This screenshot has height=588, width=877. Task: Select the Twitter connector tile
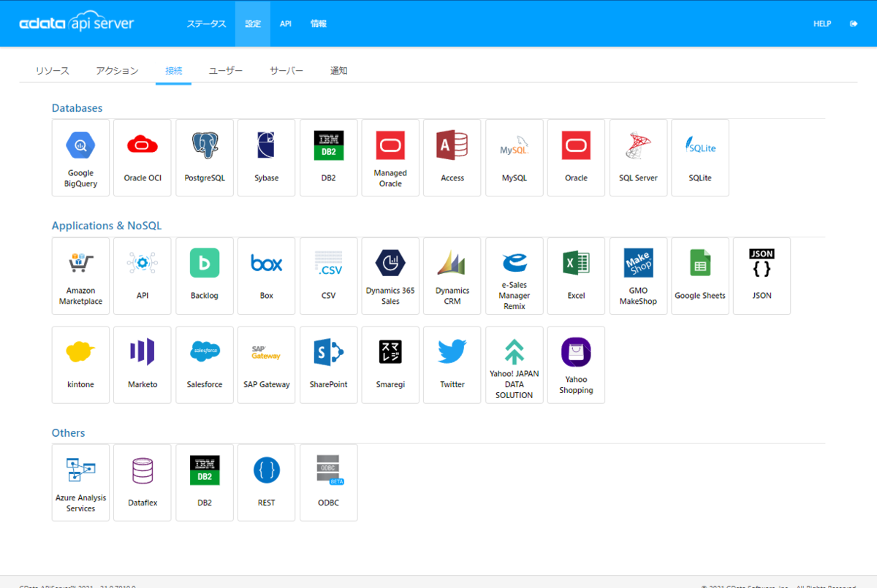tap(452, 365)
